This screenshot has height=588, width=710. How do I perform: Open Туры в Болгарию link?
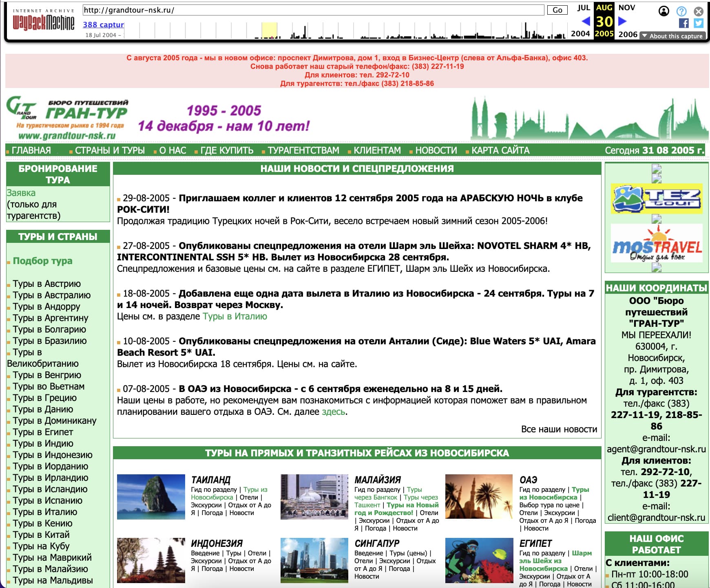[x=49, y=329]
